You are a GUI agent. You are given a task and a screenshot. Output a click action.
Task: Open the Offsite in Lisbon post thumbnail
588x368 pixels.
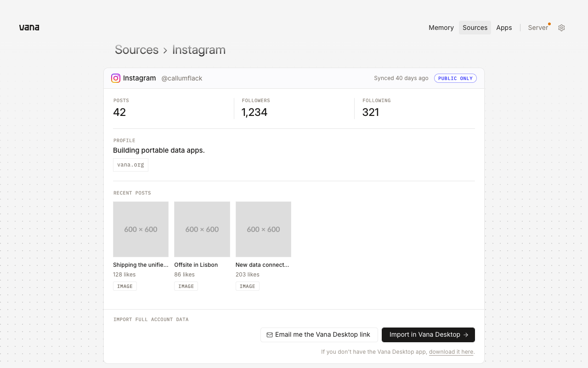[202, 229]
